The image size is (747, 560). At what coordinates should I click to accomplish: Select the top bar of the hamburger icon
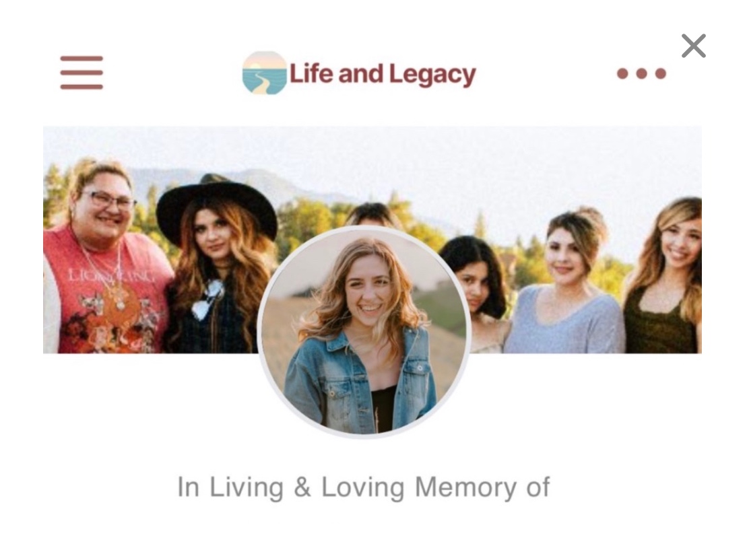click(82, 59)
